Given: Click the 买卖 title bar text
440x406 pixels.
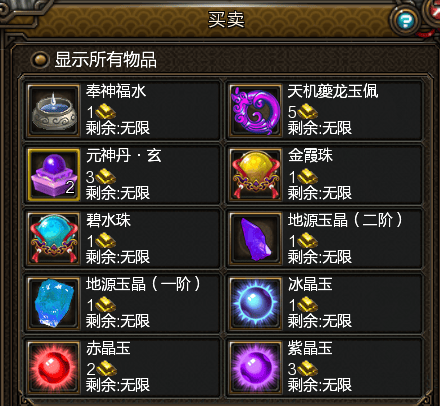Looking at the screenshot, I should [x=226, y=19].
